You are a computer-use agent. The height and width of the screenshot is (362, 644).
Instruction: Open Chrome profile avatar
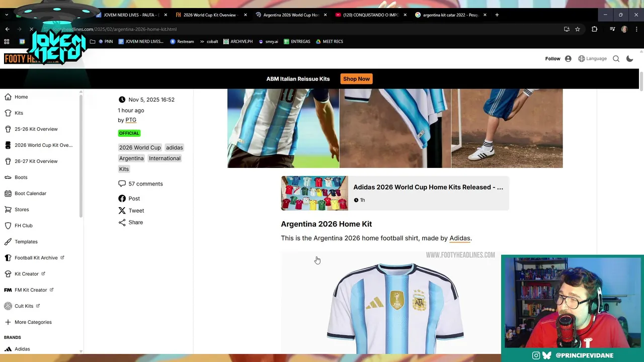coord(624,29)
